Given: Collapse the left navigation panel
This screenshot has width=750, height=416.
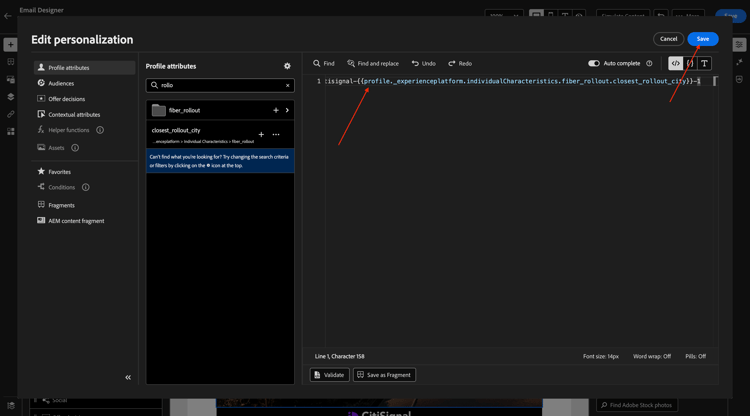Looking at the screenshot, I should click(x=128, y=377).
